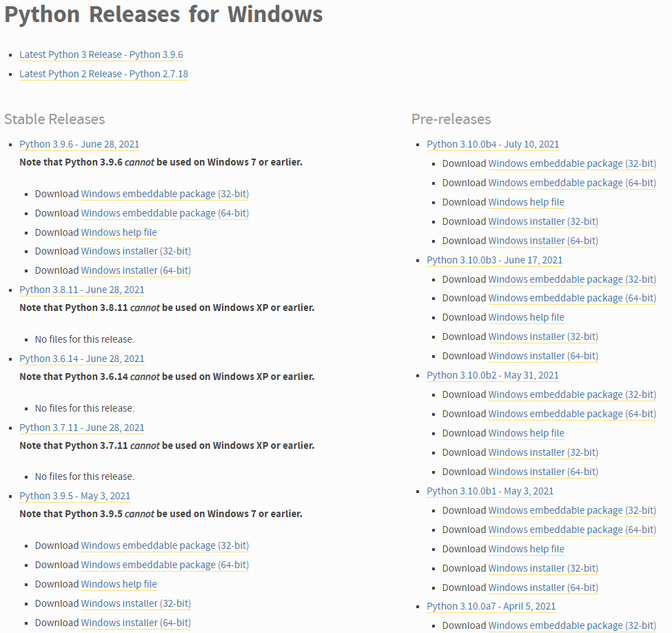Image resolution: width=672 pixels, height=633 pixels.
Task: Click the Pre-releases heading
Action: [x=451, y=119]
